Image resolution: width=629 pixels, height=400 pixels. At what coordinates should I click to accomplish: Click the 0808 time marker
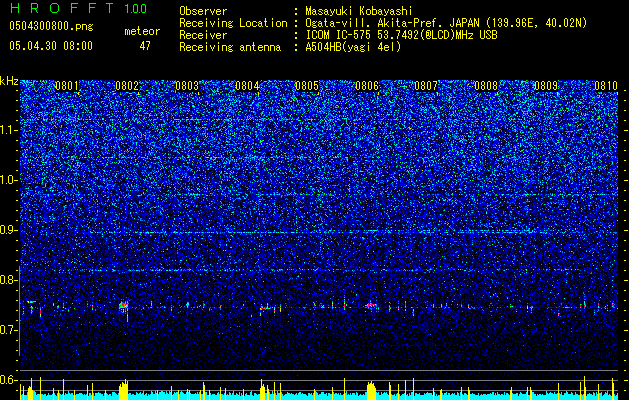tap(486, 86)
